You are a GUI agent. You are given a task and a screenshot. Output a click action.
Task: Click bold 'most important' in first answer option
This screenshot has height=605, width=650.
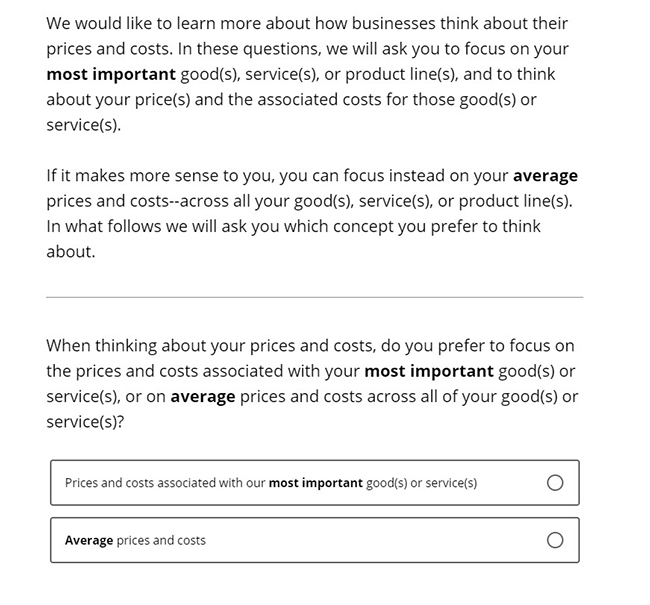315,483
